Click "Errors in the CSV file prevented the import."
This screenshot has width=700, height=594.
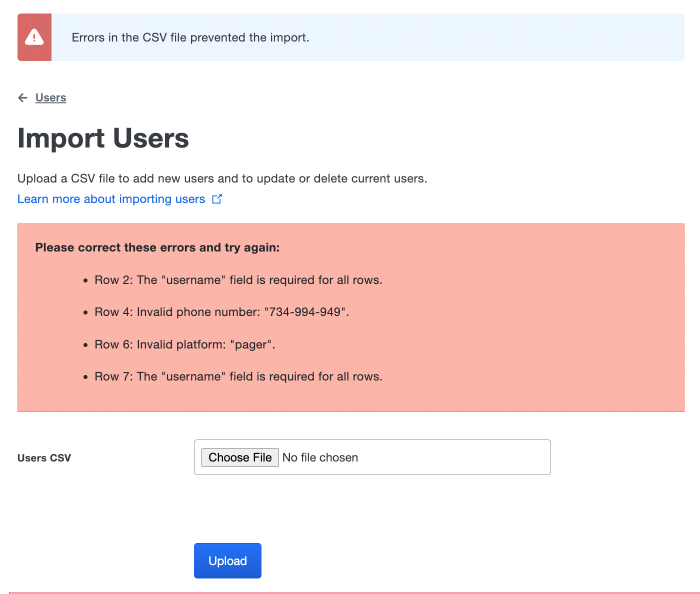coord(190,37)
